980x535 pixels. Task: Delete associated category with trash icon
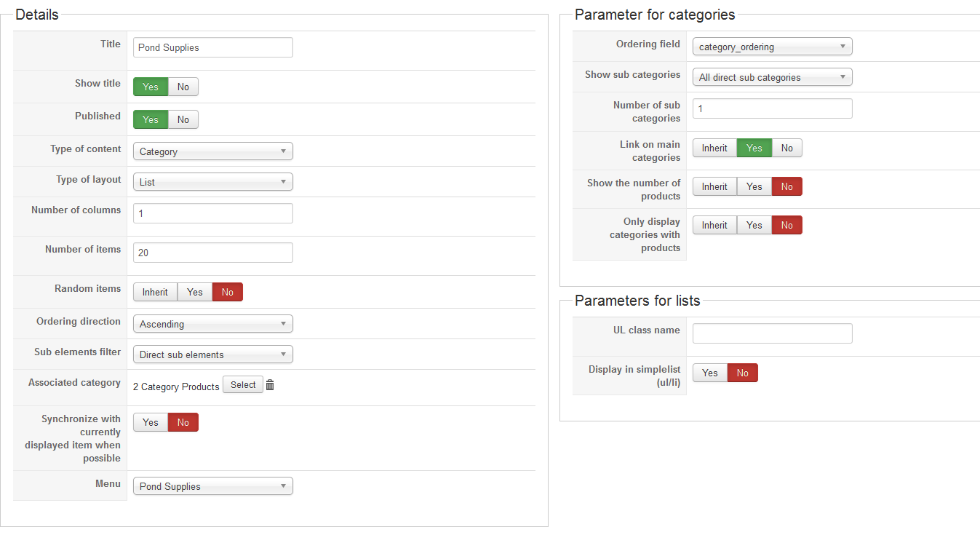click(x=270, y=385)
